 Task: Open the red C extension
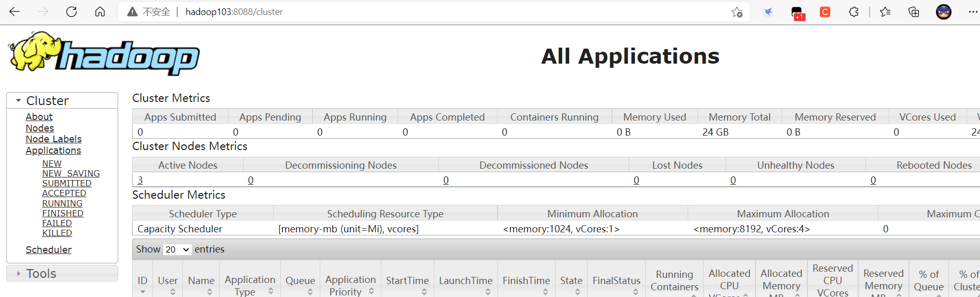click(825, 12)
